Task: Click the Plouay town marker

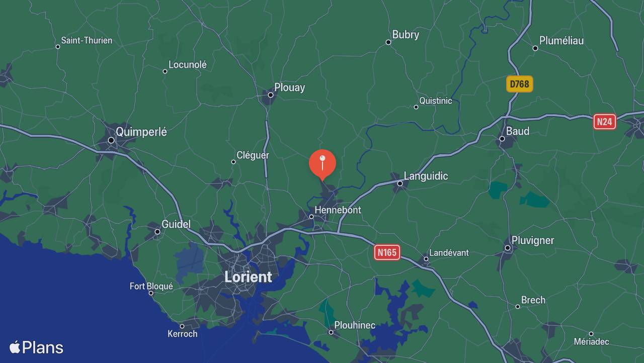Action: point(270,95)
